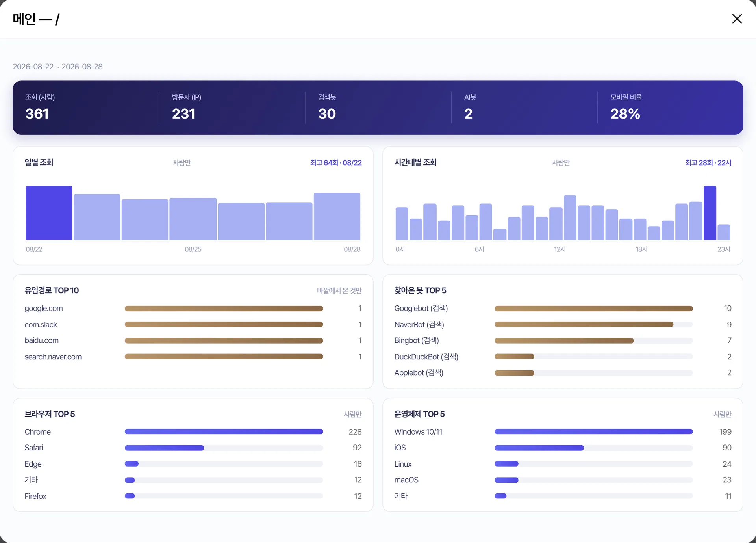Click the 방문자 (IP) value 231
The width and height of the screenshot is (756, 543).
coord(183,114)
